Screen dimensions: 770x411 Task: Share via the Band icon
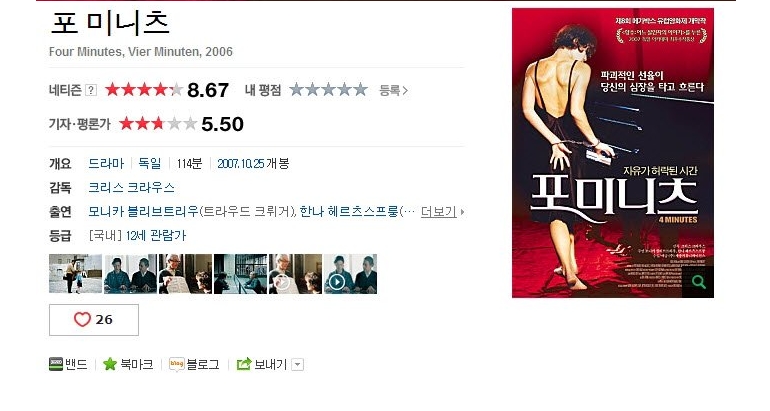[56, 364]
